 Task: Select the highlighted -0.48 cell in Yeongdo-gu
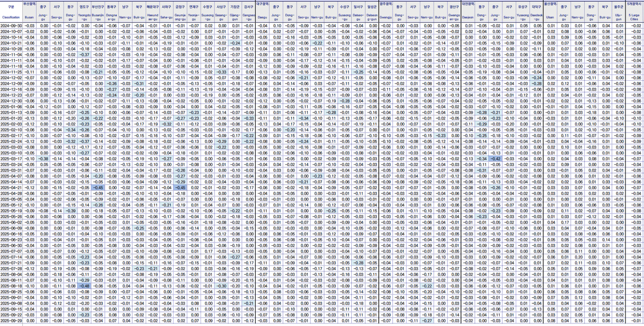point(84,286)
